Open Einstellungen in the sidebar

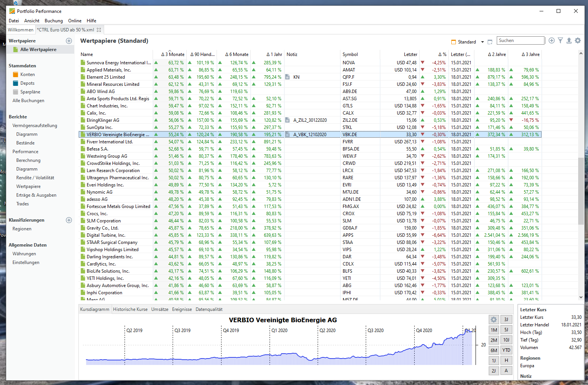point(26,262)
